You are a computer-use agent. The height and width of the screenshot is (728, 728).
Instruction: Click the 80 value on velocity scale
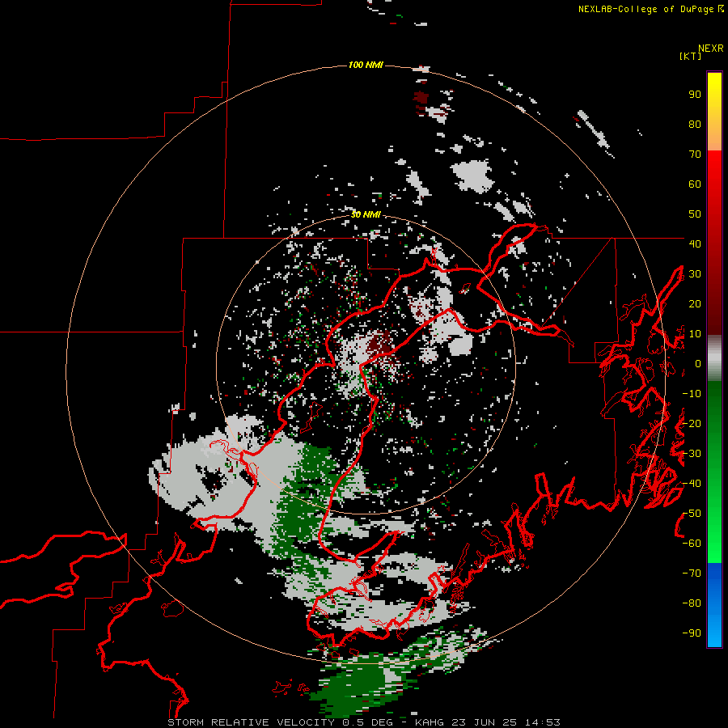coord(695,125)
